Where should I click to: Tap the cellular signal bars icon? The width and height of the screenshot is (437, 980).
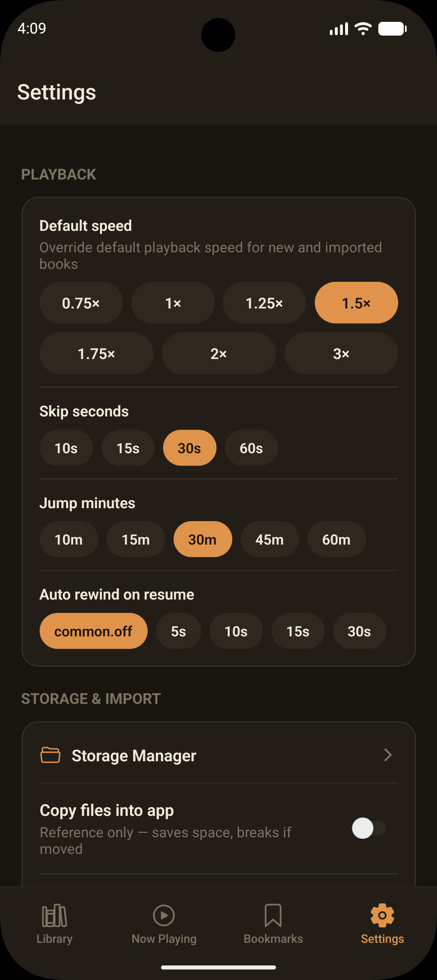[x=339, y=29]
